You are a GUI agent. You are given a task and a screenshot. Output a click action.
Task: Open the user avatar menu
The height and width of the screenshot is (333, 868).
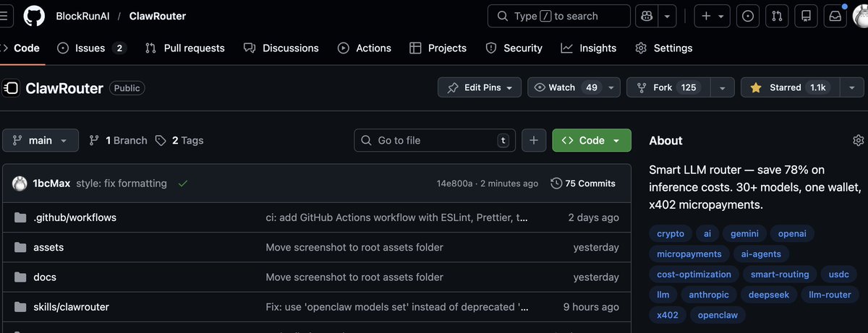[x=861, y=16]
